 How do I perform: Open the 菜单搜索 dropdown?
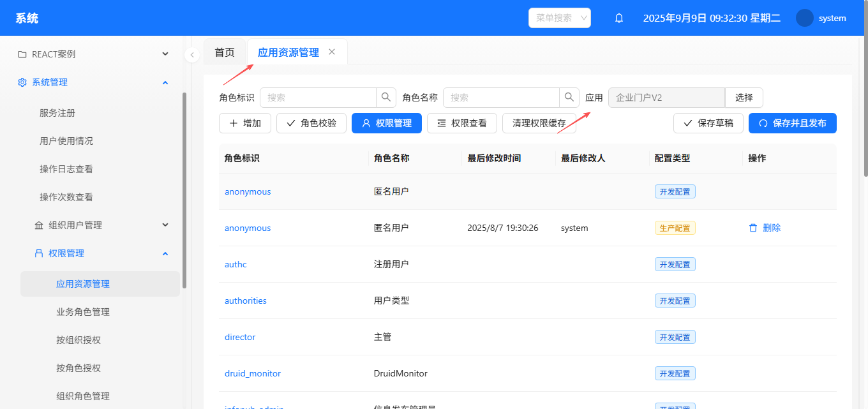click(x=559, y=18)
